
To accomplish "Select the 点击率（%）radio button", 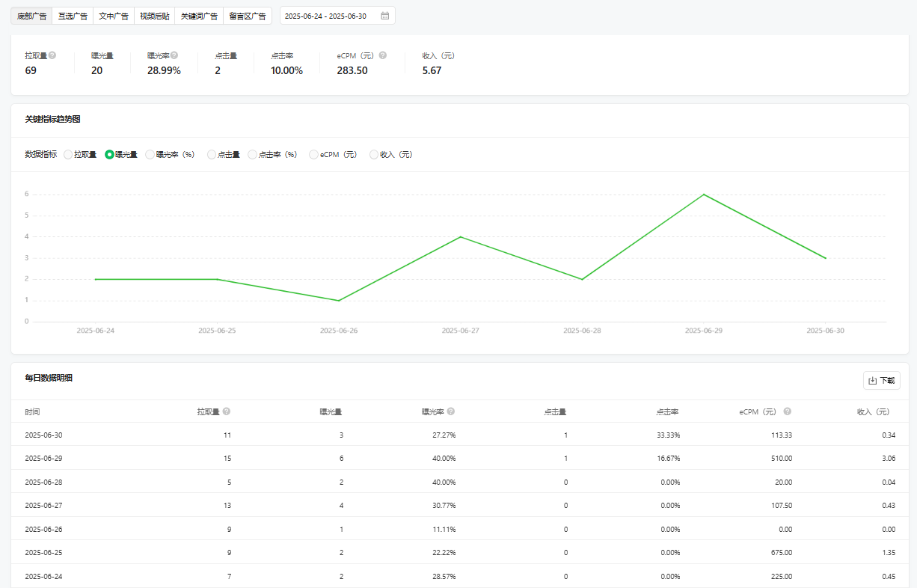I will (x=253, y=155).
